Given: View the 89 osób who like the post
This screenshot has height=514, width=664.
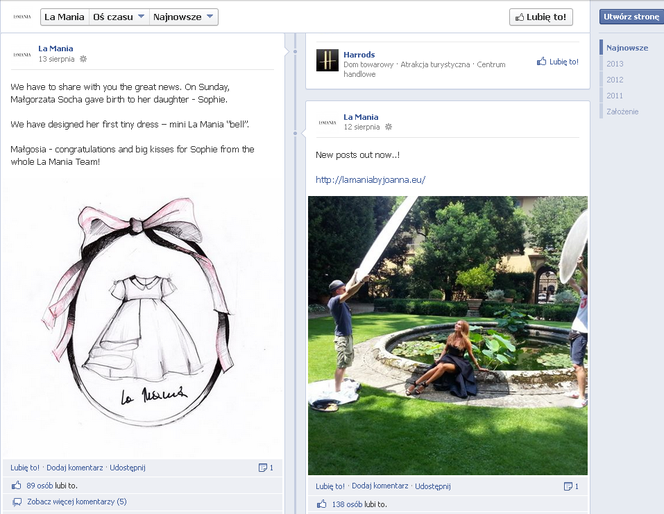Looking at the screenshot, I should click(42, 486).
